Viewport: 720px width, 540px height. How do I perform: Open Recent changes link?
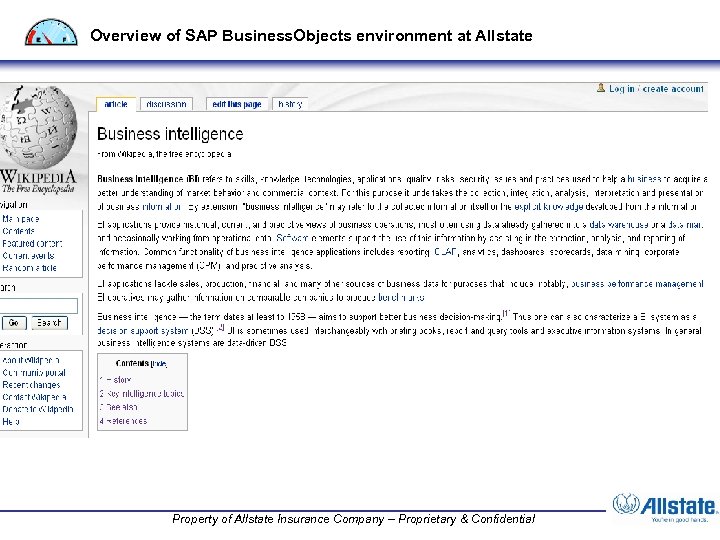pos(31,385)
